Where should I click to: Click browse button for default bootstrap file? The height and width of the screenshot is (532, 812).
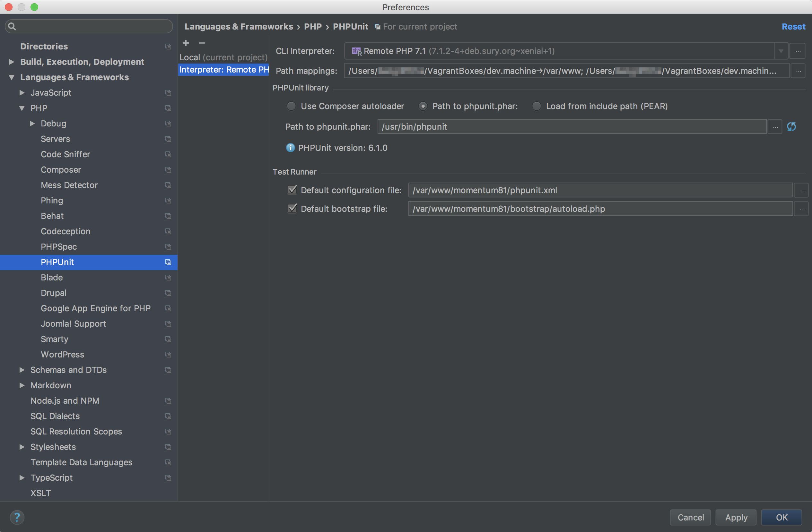801,209
